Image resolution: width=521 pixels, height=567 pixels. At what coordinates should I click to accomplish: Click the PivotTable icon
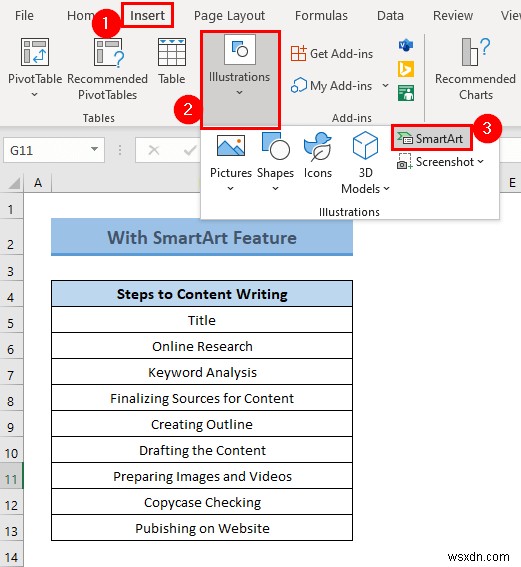35,52
